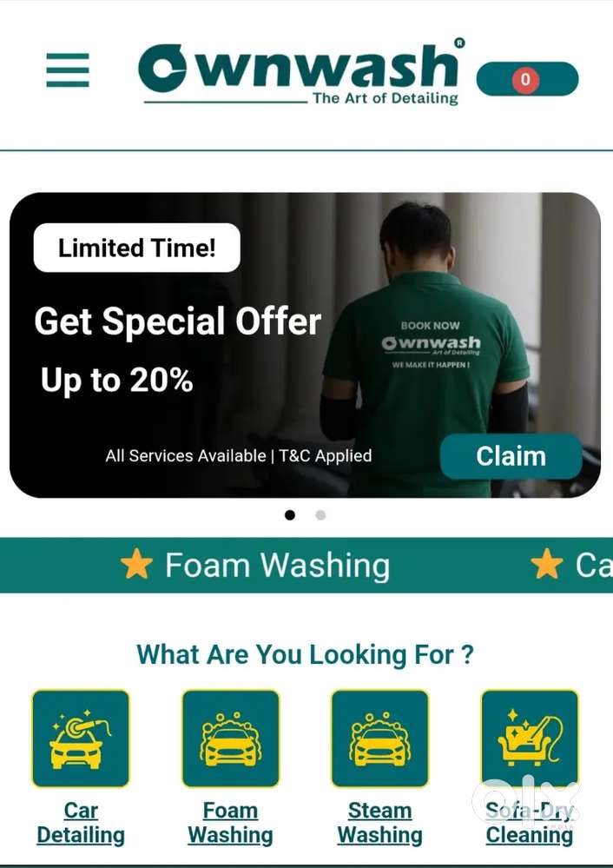This screenshot has width=613, height=868.
Task: Click the Foam Washing ticker text
Action: click(278, 566)
